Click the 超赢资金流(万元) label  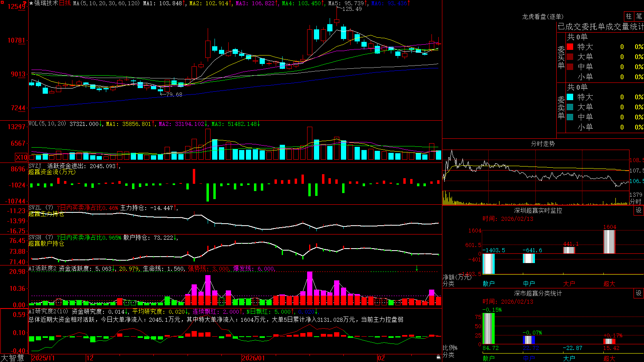pyautogui.click(x=52, y=172)
